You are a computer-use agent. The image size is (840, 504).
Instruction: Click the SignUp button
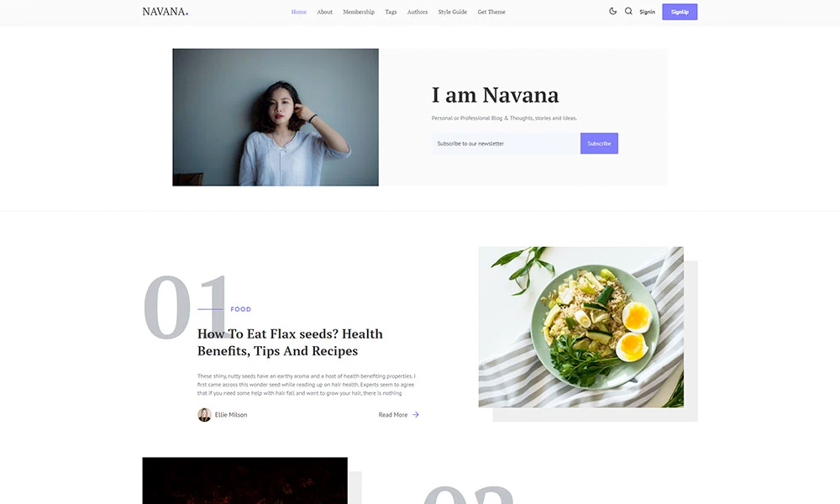[x=680, y=12]
